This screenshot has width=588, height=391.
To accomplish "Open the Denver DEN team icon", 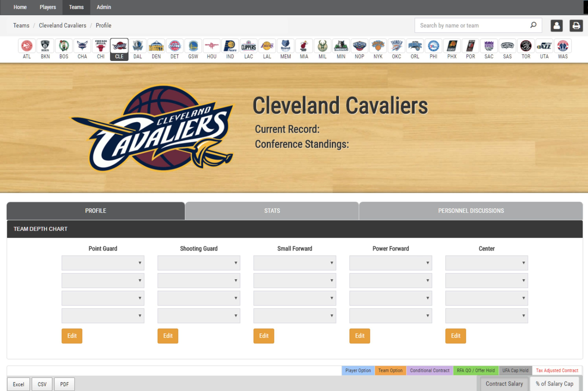I will [156, 49].
